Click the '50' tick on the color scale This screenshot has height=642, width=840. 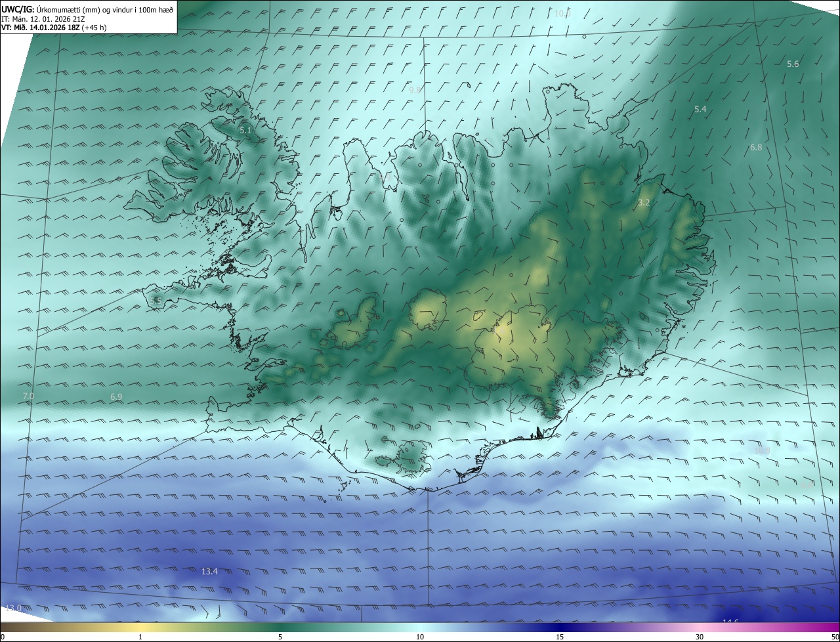point(835,637)
